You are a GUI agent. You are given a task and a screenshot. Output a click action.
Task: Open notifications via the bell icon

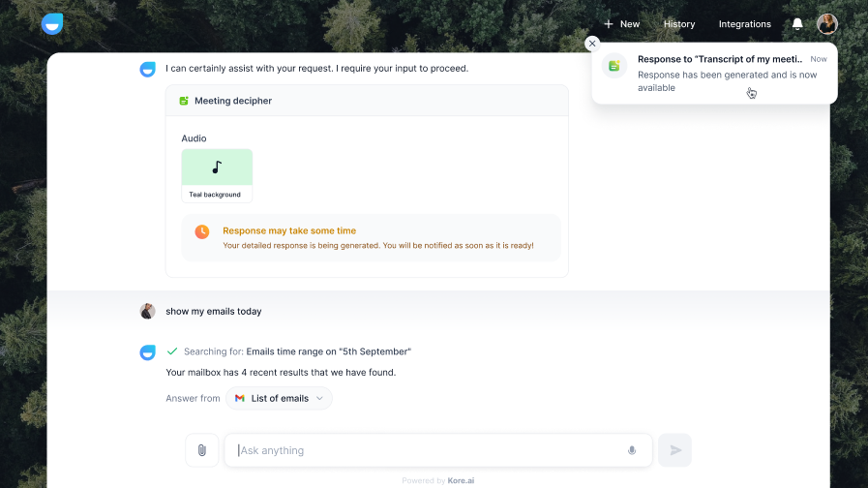(797, 24)
